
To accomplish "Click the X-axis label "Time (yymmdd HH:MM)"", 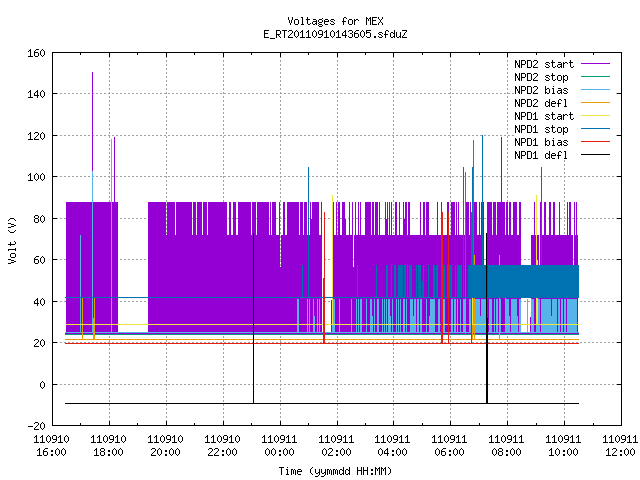I will coord(335,471).
